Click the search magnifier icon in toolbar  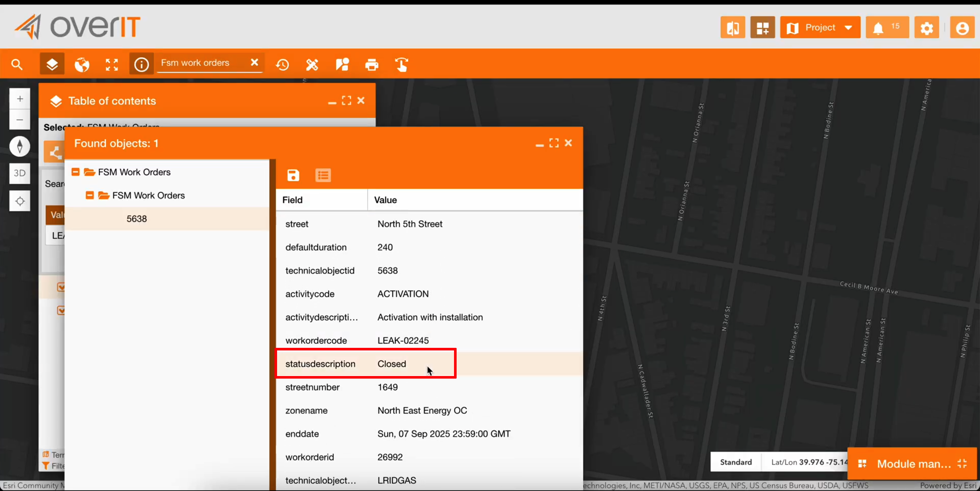(x=17, y=65)
